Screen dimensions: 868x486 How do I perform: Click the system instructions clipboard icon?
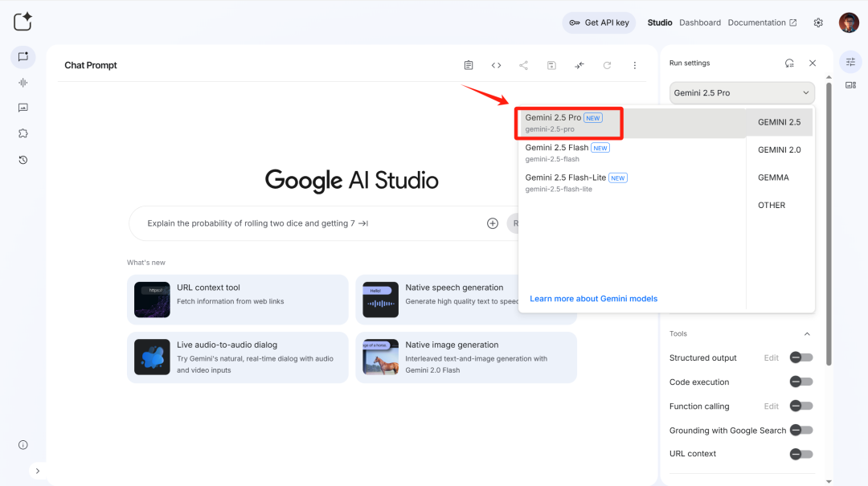click(469, 65)
